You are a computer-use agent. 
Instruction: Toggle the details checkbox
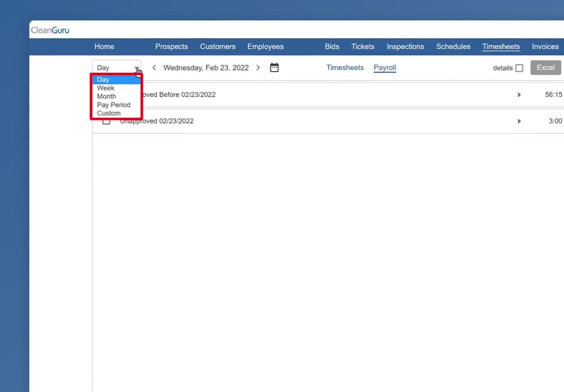point(519,68)
